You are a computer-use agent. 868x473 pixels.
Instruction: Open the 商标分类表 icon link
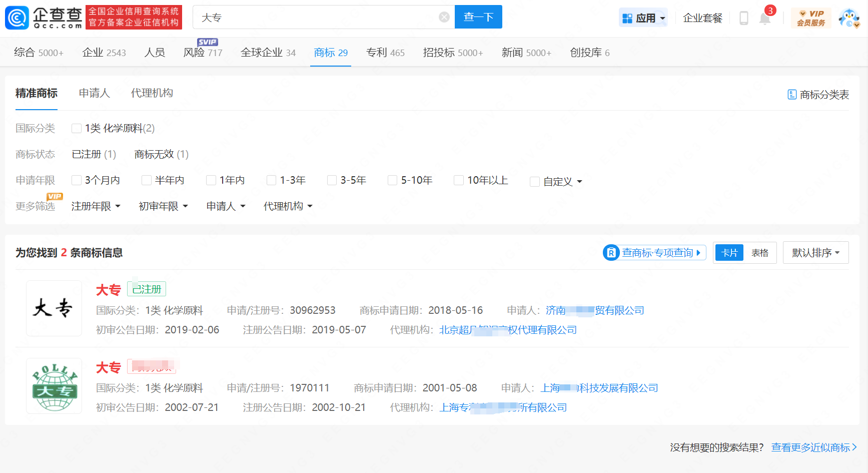(818, 95)
